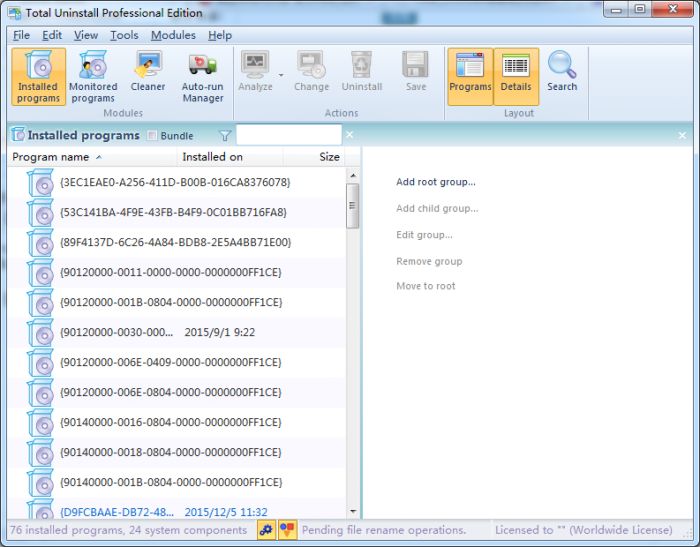Toggle the Programs layout pane
This screenshot has height=547, width=700.
pos(470,77)
